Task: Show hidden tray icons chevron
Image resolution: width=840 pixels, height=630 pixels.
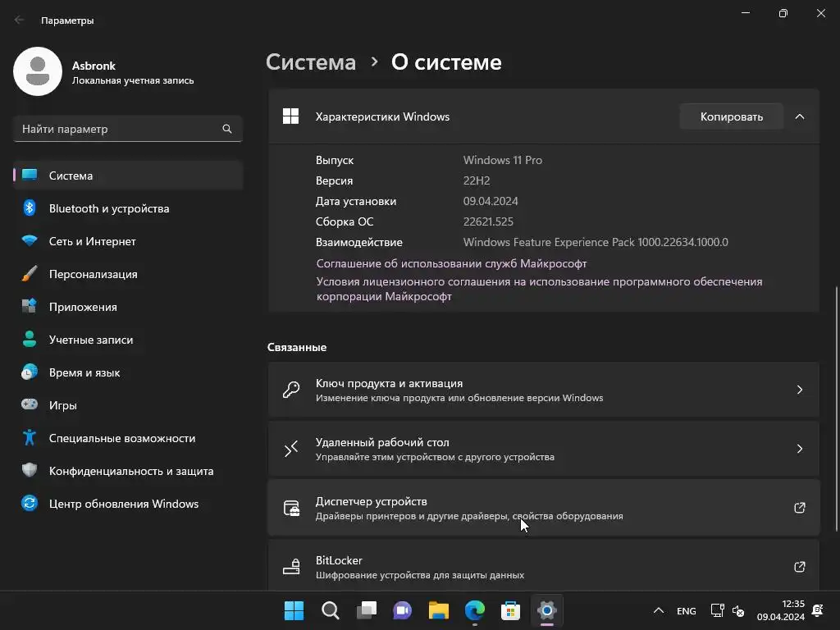Action: [x=659, y=610]
